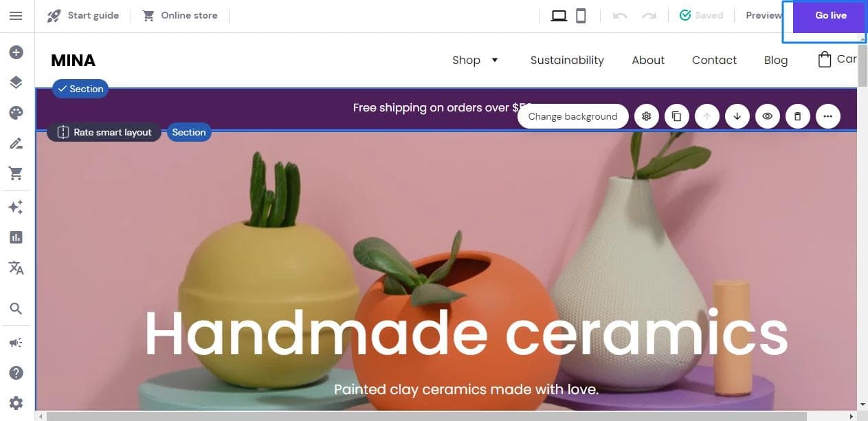Expand the Shop menu dropdown arrow
The image size is (868, 421).
click(495, 60)
